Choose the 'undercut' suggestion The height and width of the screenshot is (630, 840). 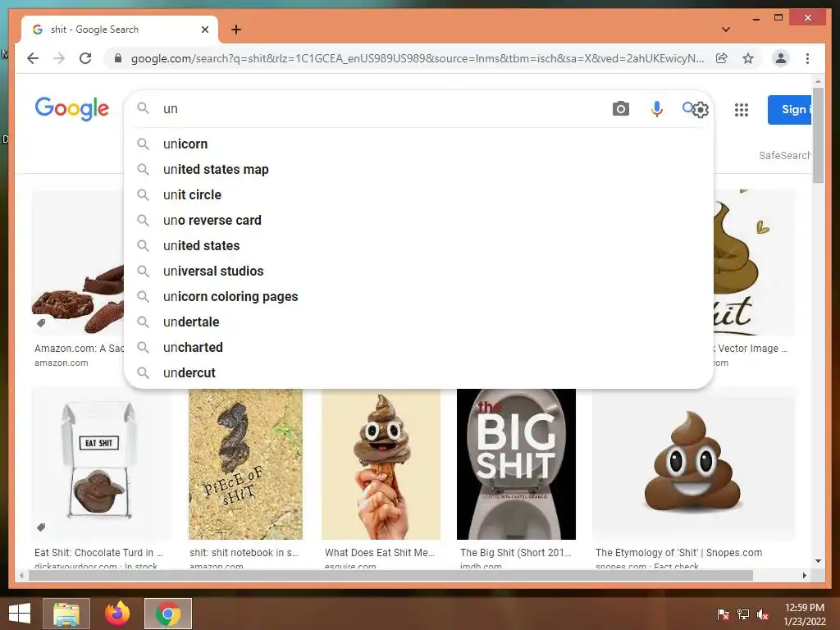pyautogui.click(x=418, y=373)
